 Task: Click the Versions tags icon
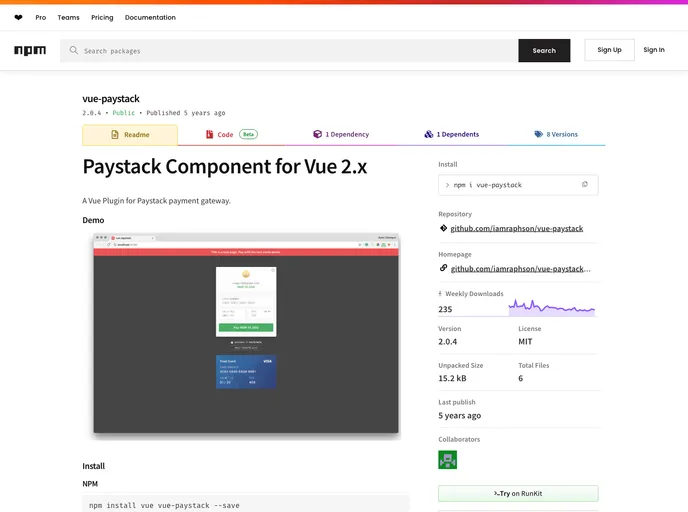pyautogui.click(x=538, y=134)
